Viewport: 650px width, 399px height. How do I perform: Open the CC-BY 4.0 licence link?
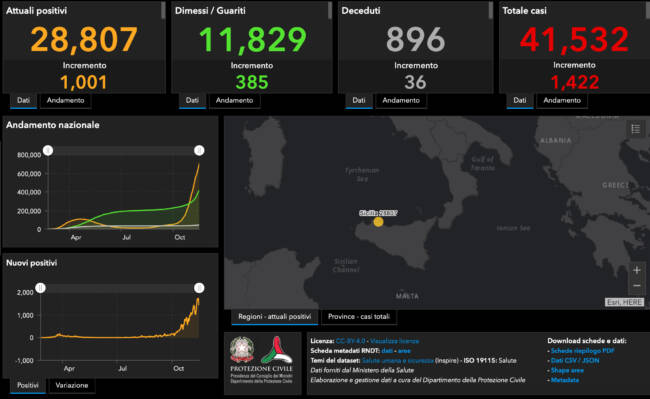[x=350, y=341]
